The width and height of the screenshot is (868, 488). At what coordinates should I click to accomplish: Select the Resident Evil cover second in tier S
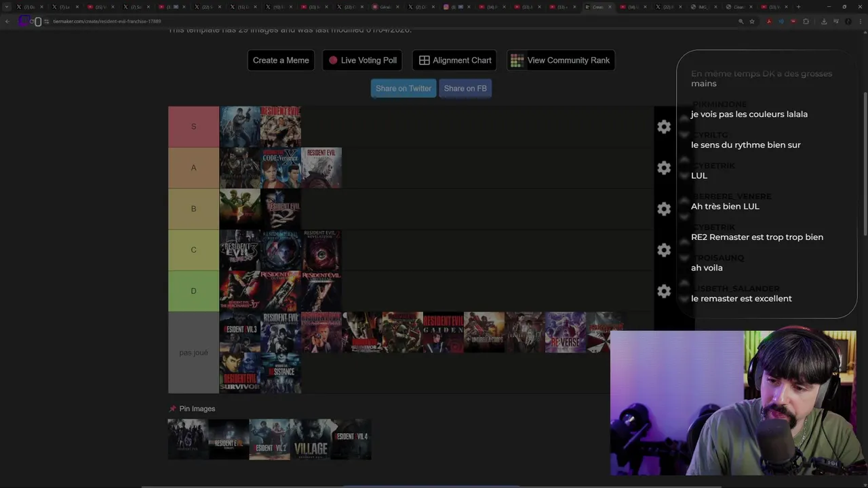point(281,127)
